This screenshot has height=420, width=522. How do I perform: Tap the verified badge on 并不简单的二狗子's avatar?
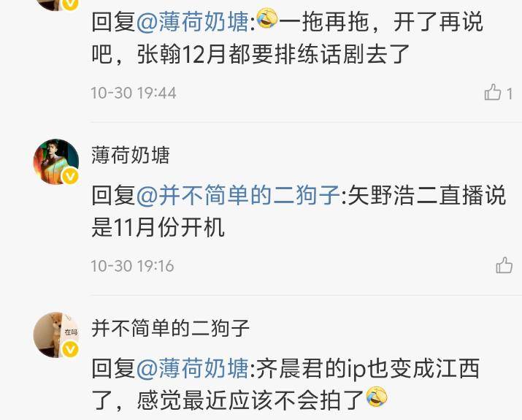70,350
